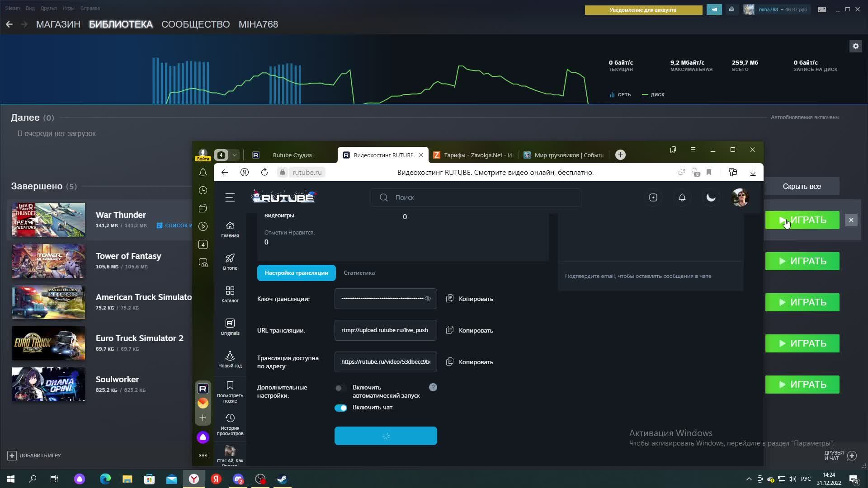Click the Rutube Поиск search field
868x488 pixels.
pos(475,197)
